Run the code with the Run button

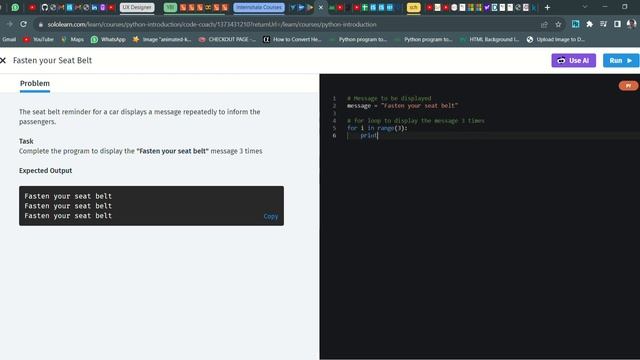(621, 60)
